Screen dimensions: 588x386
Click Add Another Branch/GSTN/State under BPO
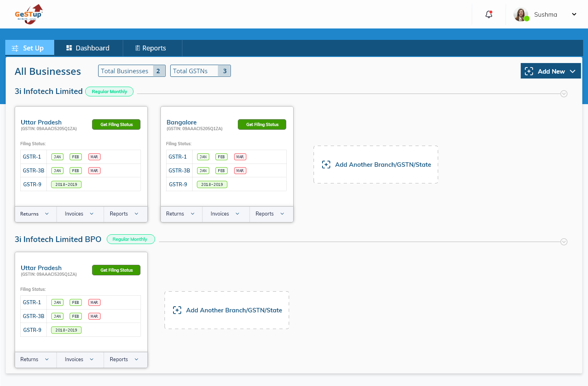point(234,310)
